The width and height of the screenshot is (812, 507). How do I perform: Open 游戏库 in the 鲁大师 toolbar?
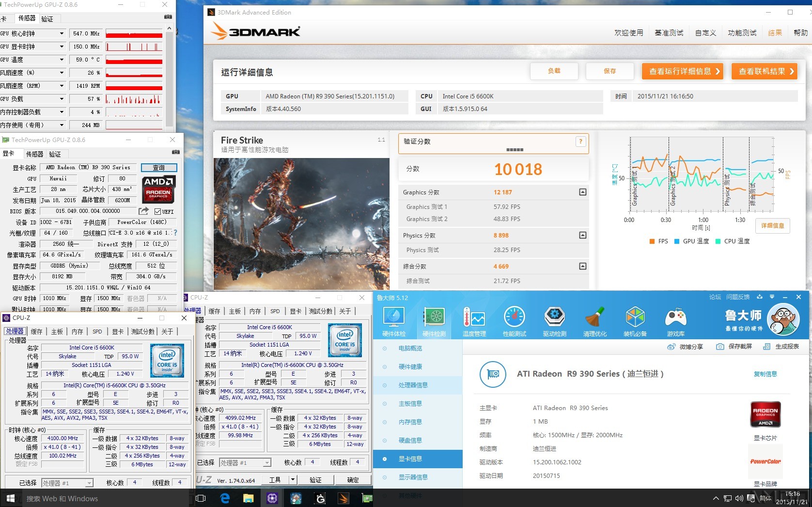click(675, 321)
